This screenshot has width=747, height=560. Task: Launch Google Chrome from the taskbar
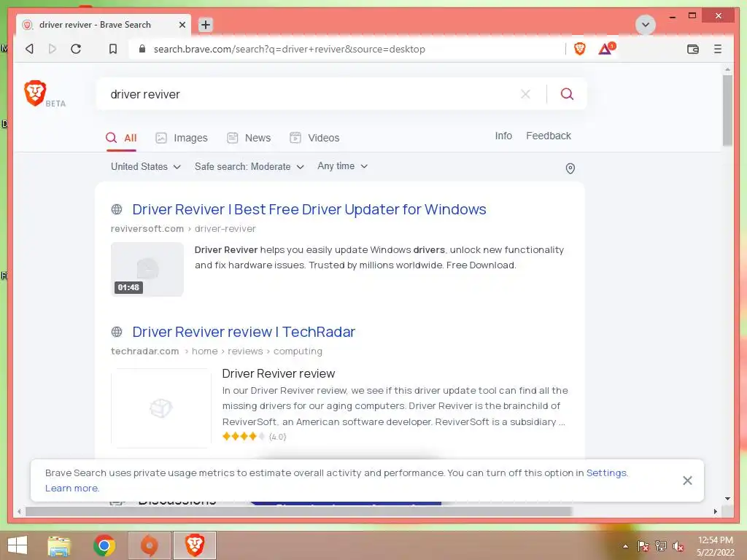coord(104,545)
